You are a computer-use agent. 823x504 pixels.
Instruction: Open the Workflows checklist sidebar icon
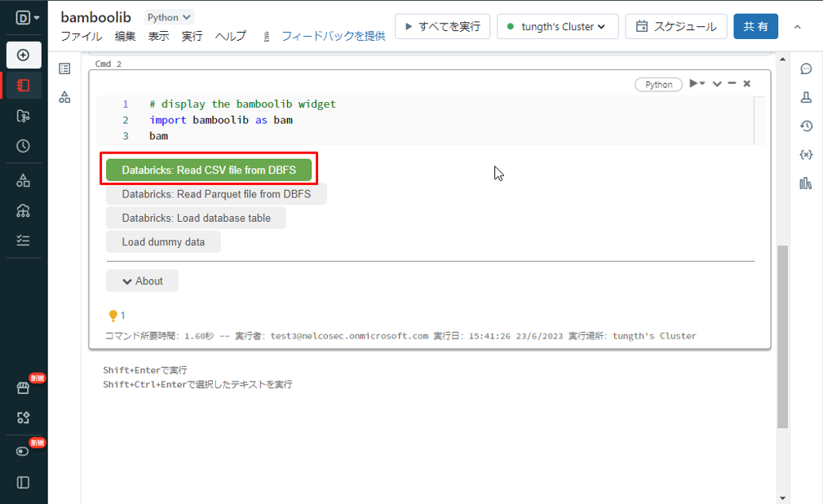tap(24, 241)
